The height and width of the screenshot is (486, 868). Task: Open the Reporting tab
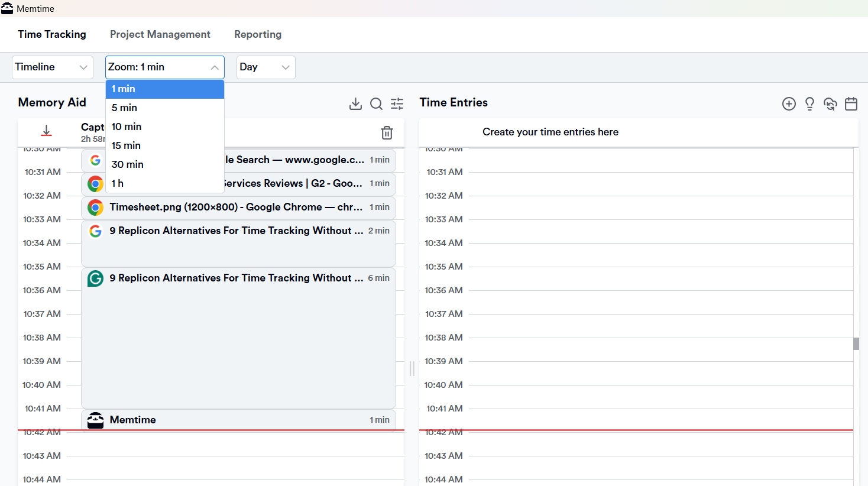pyautogui.click(x=258, y=34)
